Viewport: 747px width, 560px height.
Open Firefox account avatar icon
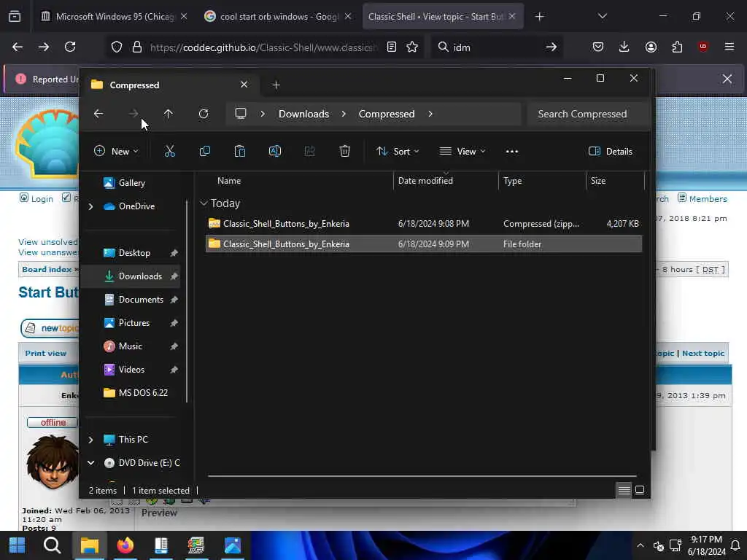point(651,47)
